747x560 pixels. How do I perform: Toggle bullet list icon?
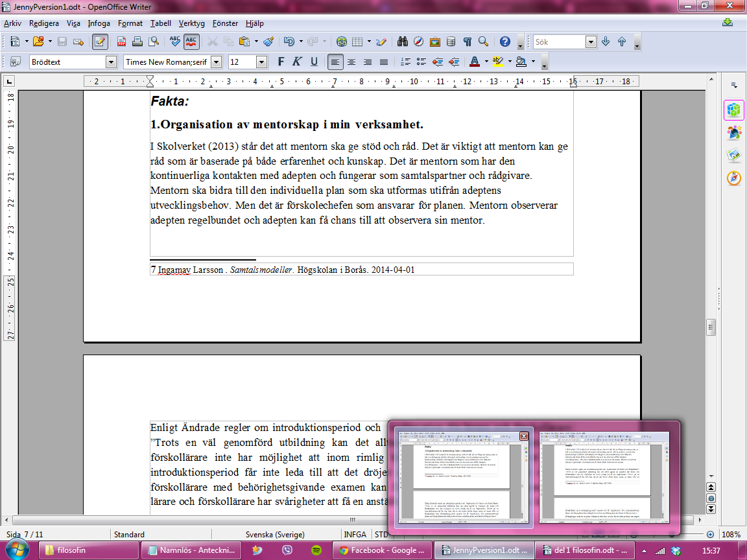(x=421, y=62)
